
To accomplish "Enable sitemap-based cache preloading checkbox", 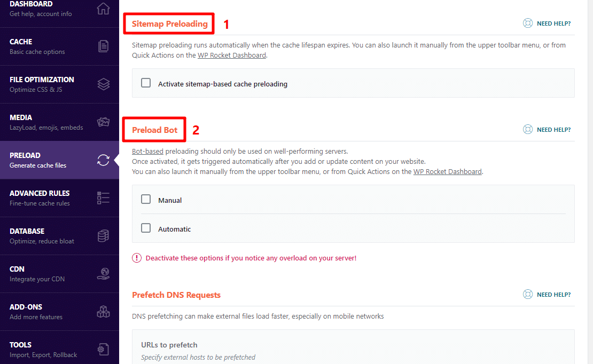I will [x=146, y=83].
